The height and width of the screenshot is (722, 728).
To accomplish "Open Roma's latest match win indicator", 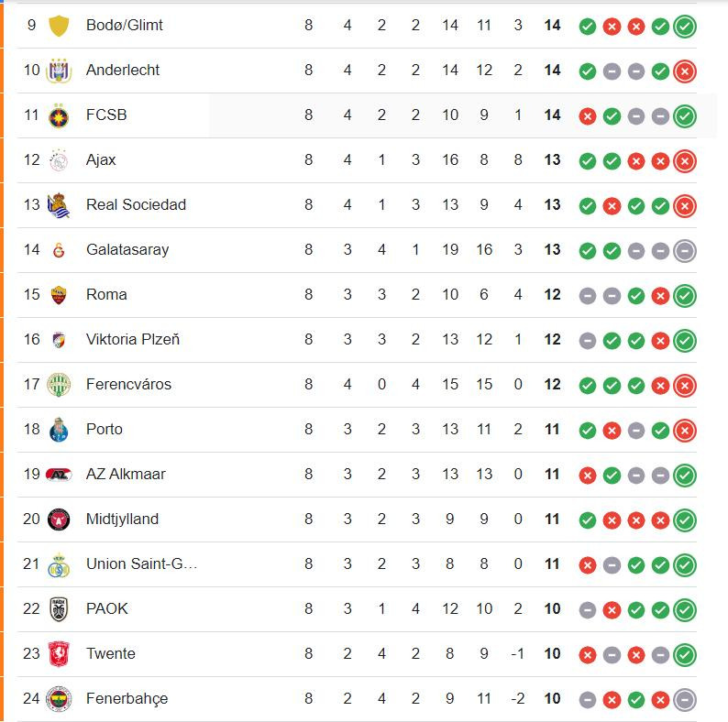I will pyautogui.click(x=685, y=296).
